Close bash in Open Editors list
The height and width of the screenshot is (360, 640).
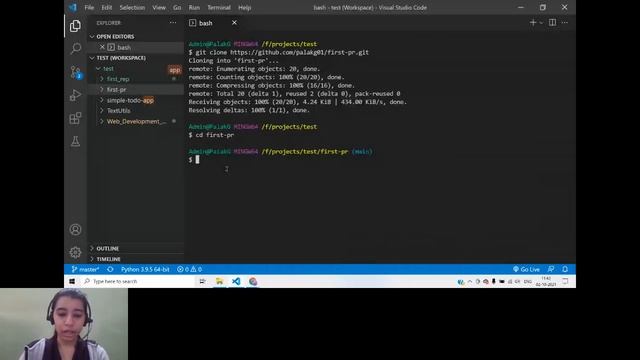(x=102, y=47)
